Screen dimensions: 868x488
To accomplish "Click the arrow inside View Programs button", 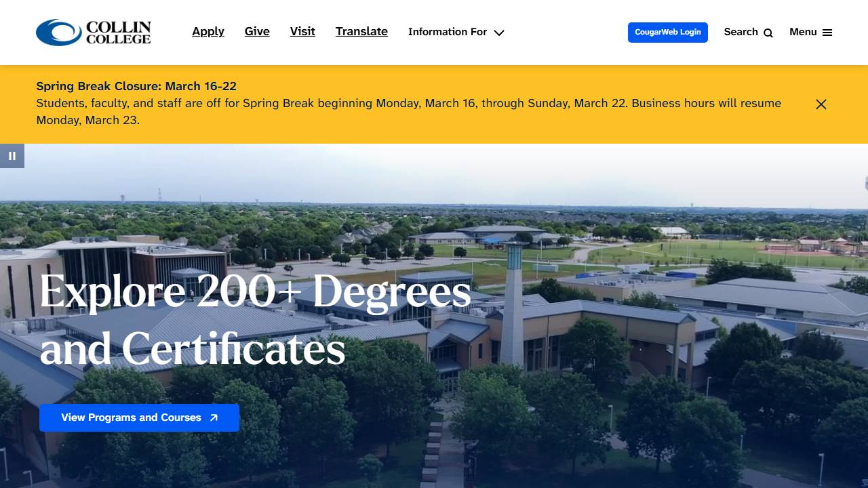I will [212, 418].
